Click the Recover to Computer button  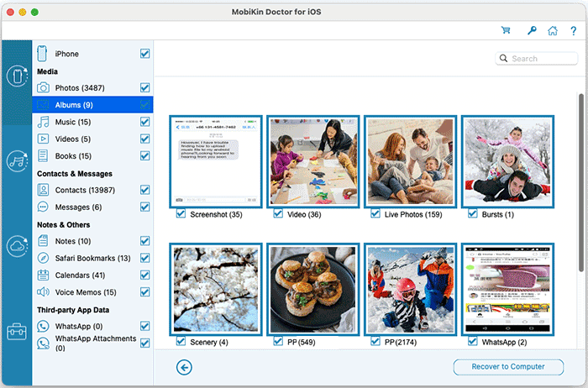point(508,367)
